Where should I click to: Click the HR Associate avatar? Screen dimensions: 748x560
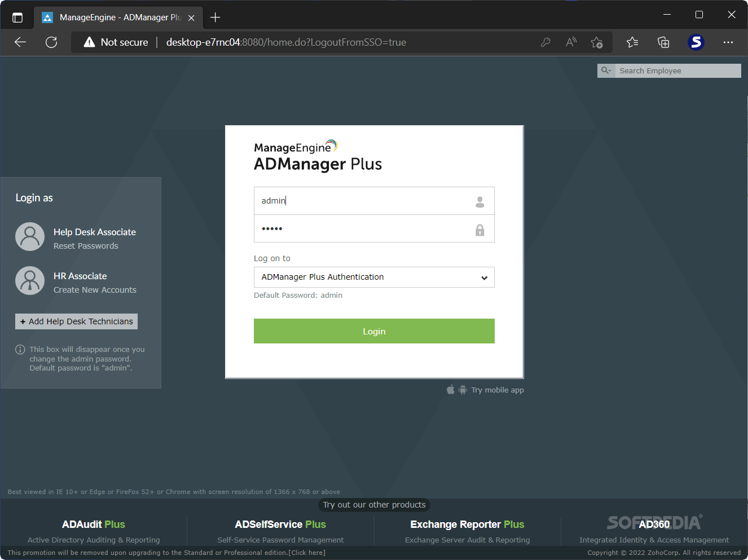(x=30, y=281)
